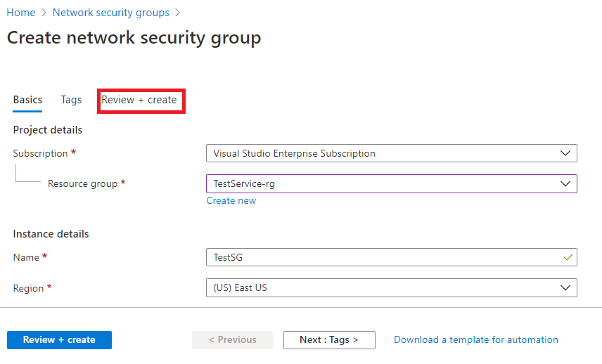The width and height of the screenshot is (602, 364).
Task: Expand the Resource group dropdown
Action: coord(391,183)
